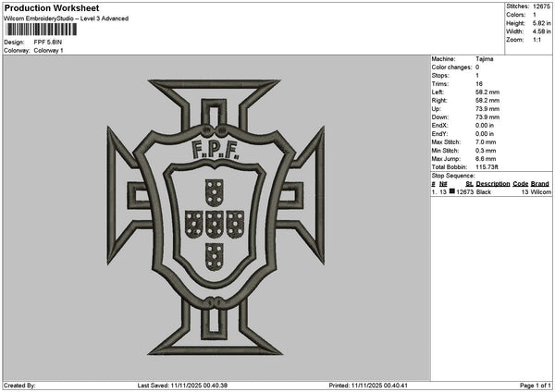Click the Code column header

[x=520, y=184]
